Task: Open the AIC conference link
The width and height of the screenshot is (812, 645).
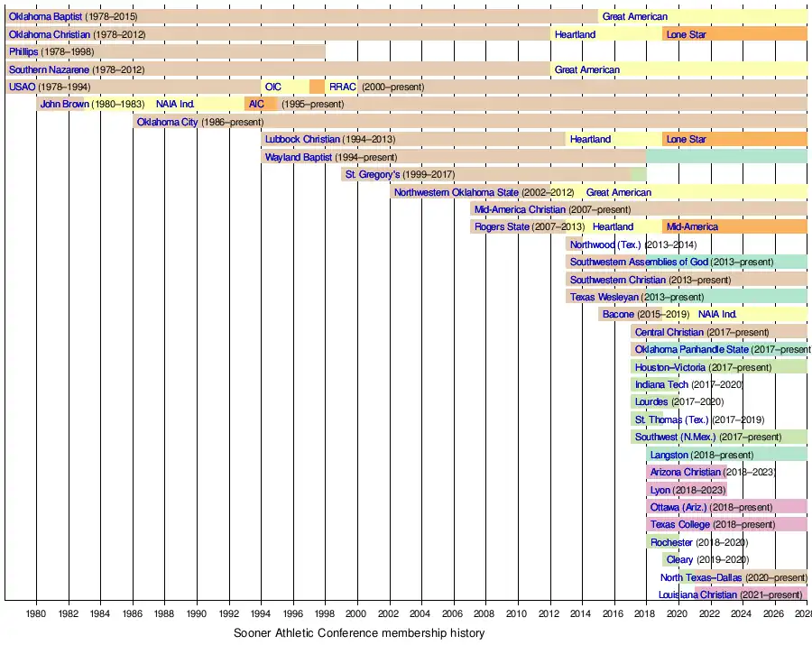Action: tap(256, 104)
